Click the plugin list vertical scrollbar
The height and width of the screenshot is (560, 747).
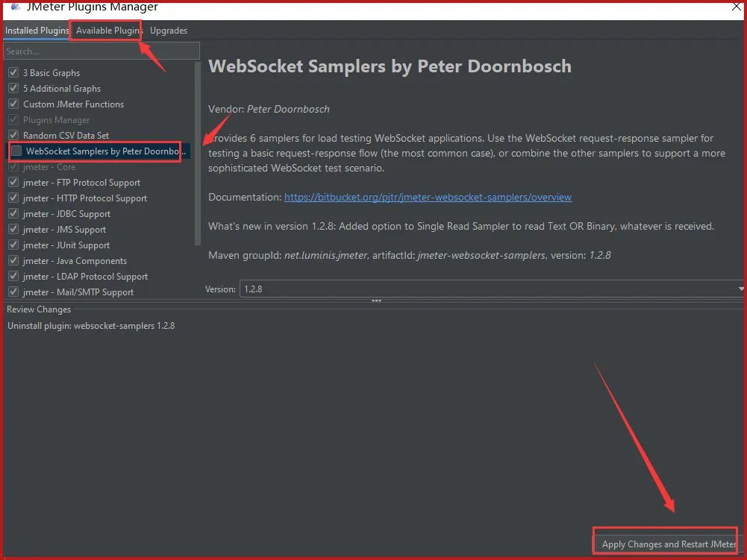pyautogui.click(x=198, y=154)
